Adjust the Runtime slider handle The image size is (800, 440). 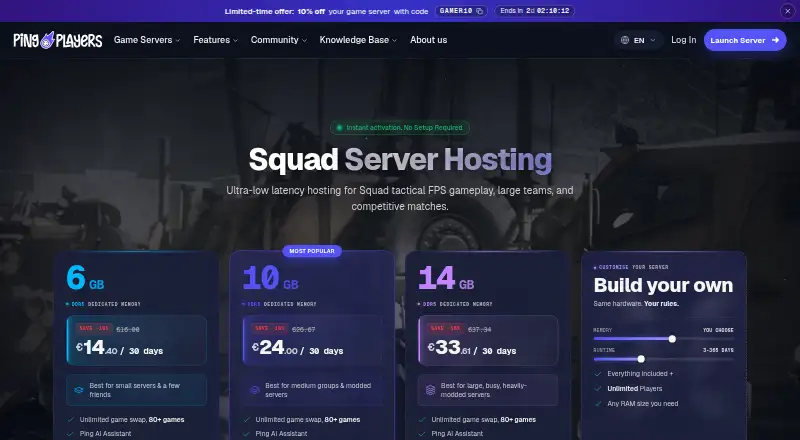[x=641, y=359]
